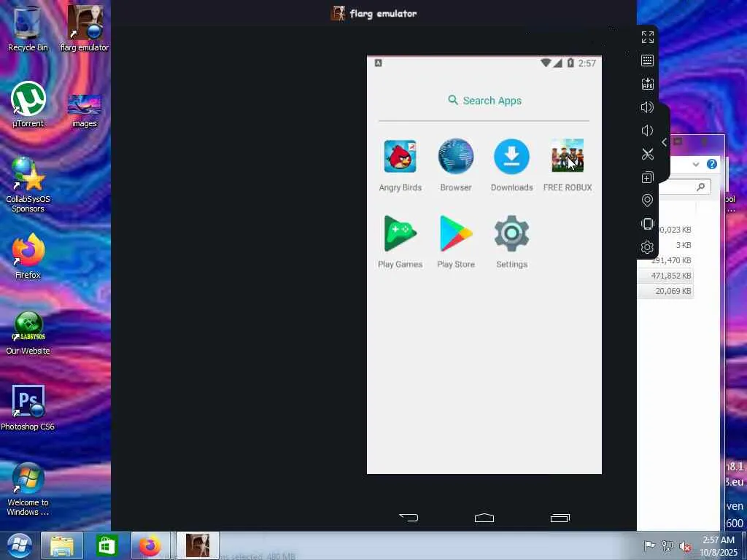Image resolution: width=747 pixels, height=560 pixels.
Task: Select CollabSysOS Sponsors shortcut
Action: pos(28,184)
